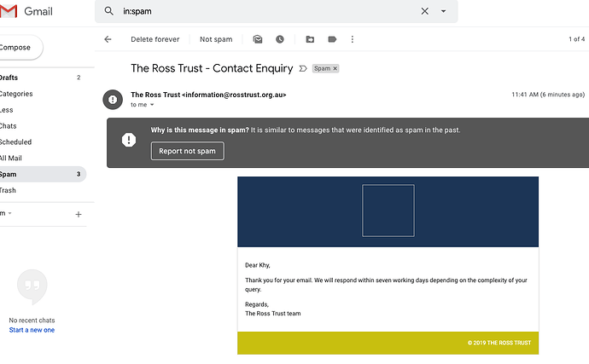This screenshot has height=364, width=589.
Task: Collapse sidebar with Less
Action: (6, 110)
